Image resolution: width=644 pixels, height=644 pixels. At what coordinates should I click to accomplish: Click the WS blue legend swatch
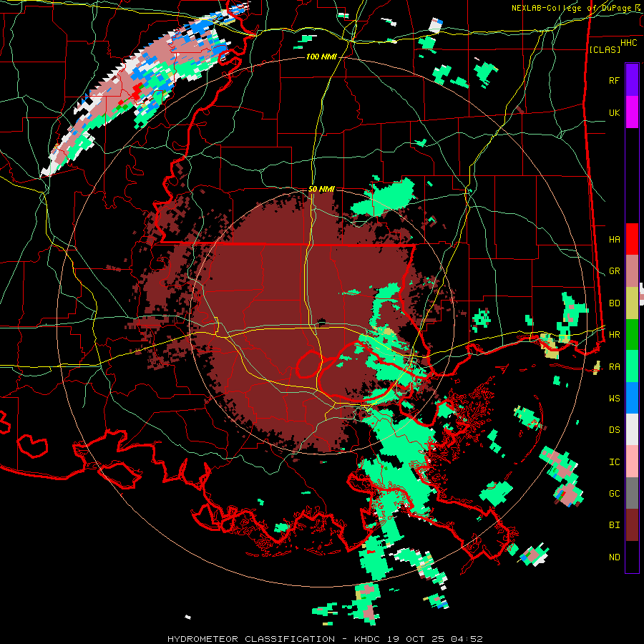632,398
